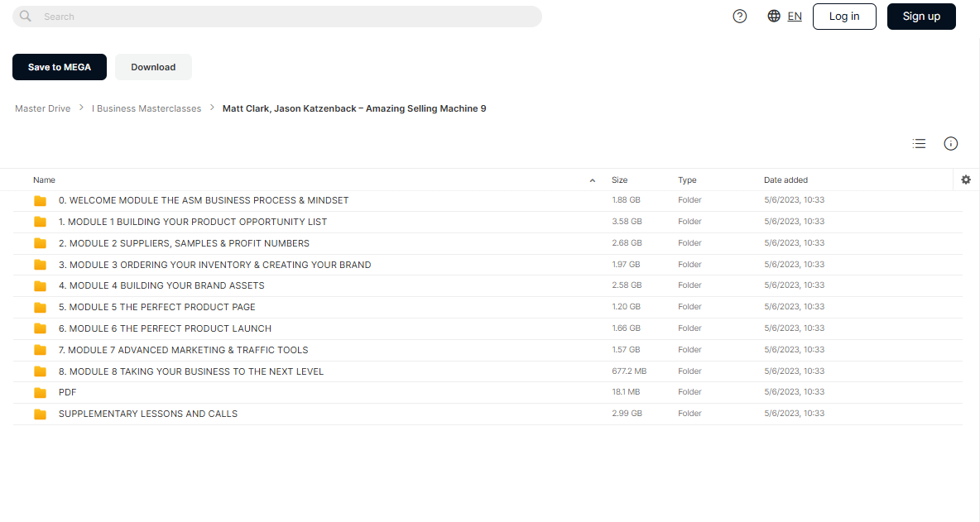
Task: Select 6. MODULE 6 THE PERFECT PRODUCT LAUNCH
Action: (165, 328)
